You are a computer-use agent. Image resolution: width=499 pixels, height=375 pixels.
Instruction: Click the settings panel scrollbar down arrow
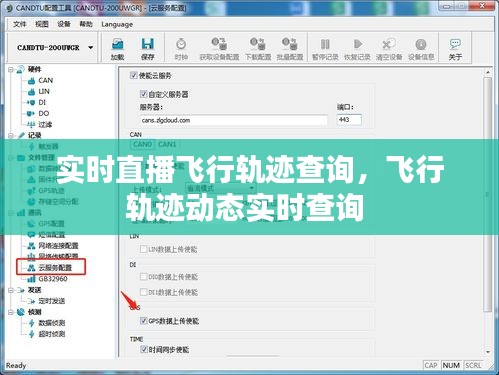(488, 352)
